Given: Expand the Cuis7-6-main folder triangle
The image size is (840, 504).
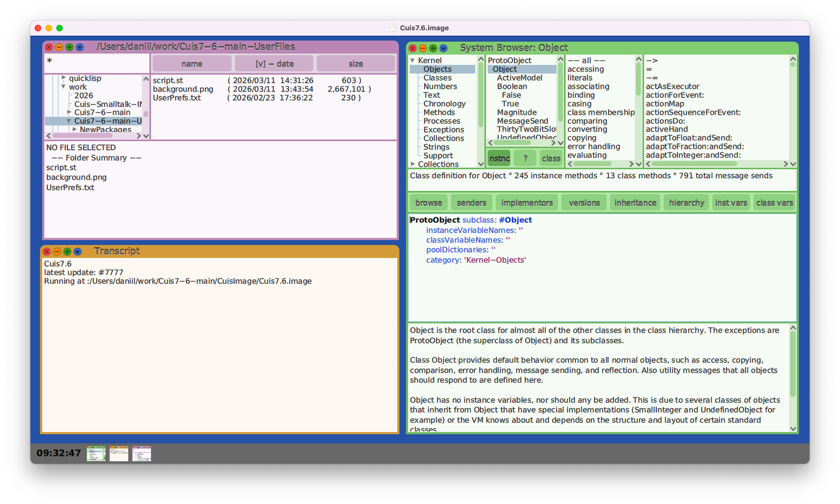Looking at the screenshot, I should pos(69,112).
